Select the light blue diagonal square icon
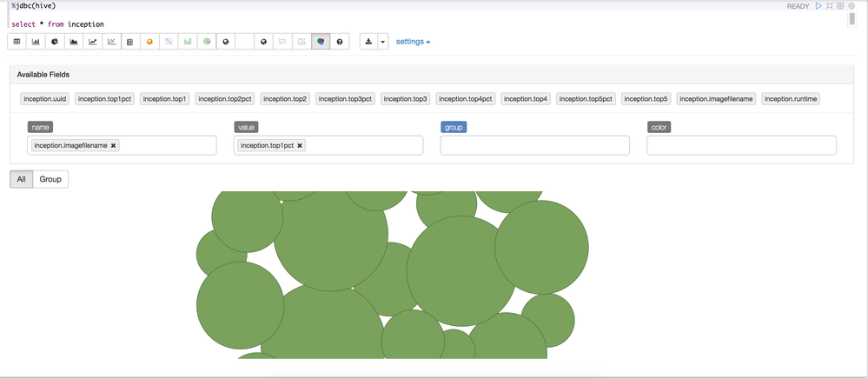 pyautogui.click(x=169, y=42)
